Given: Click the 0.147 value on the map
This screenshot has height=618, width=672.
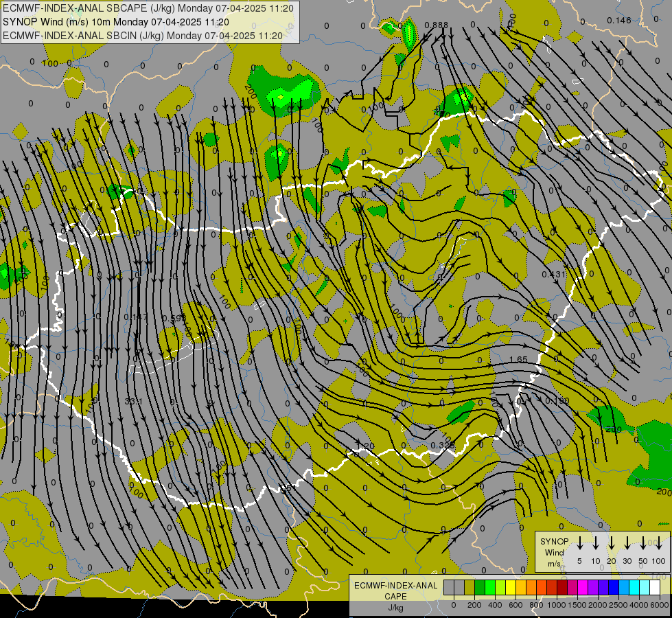Looking at the screenshot, I should (x=135, y=317).
